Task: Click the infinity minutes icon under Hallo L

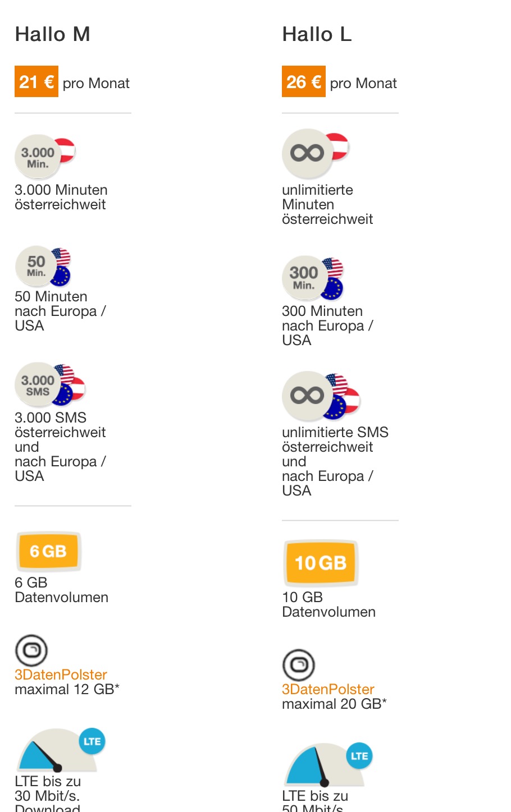Action: coord(316,154)
